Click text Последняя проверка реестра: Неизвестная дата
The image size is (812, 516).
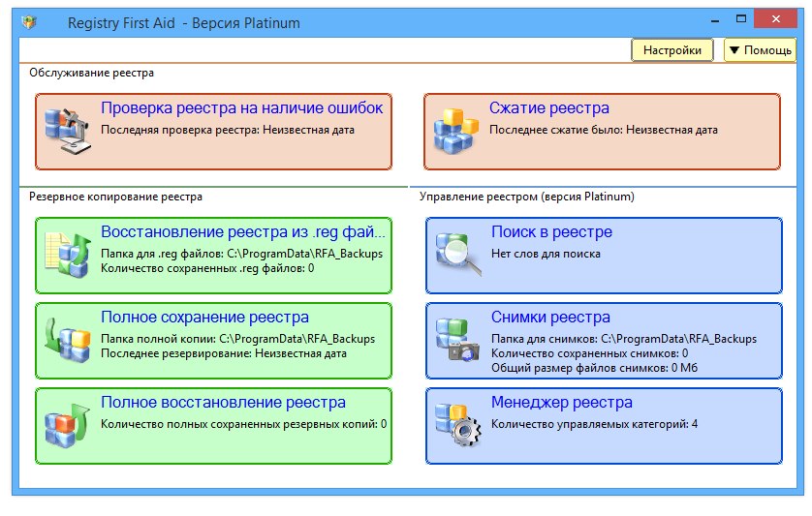coord(228,130)
